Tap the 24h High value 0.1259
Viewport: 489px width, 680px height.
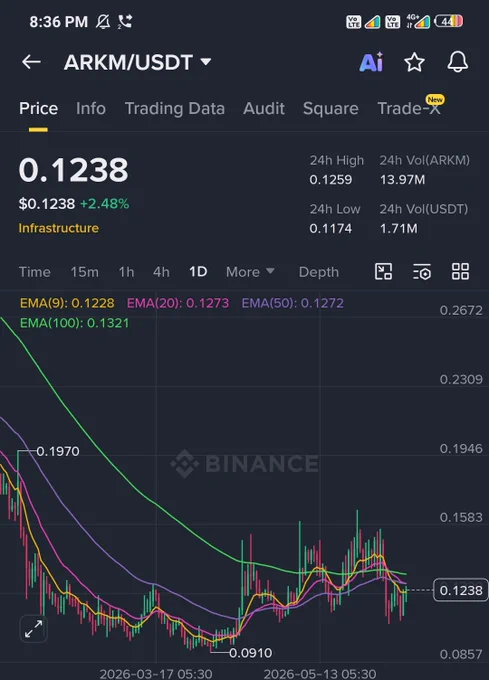coord(330,180)
